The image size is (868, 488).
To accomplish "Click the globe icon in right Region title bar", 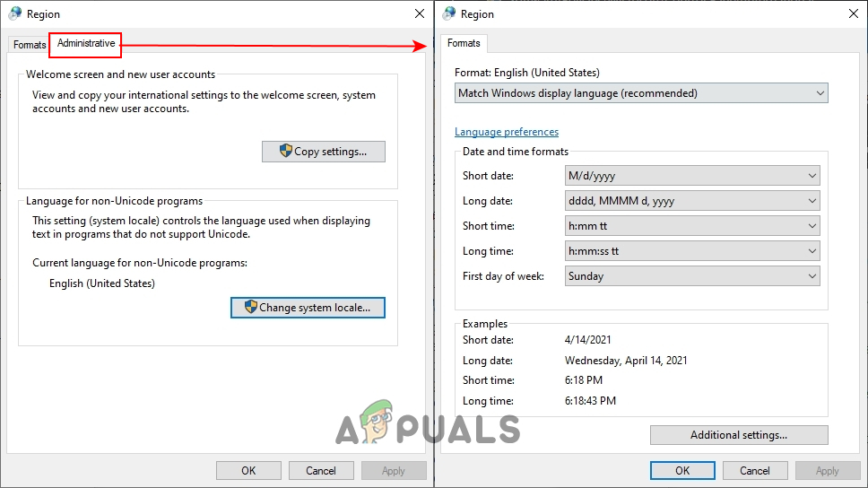I will pos(449,13).
